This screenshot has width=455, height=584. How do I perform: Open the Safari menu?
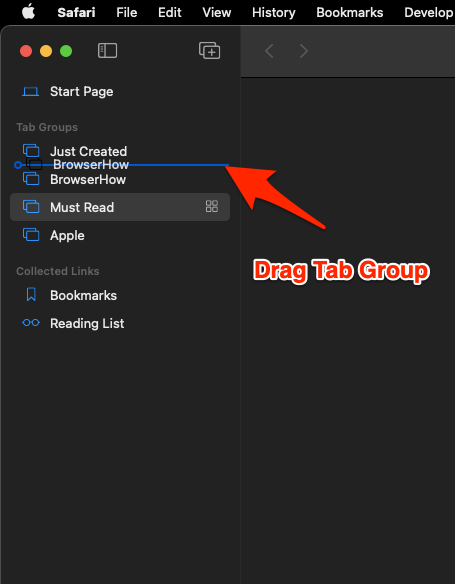[x=76, y=13]
